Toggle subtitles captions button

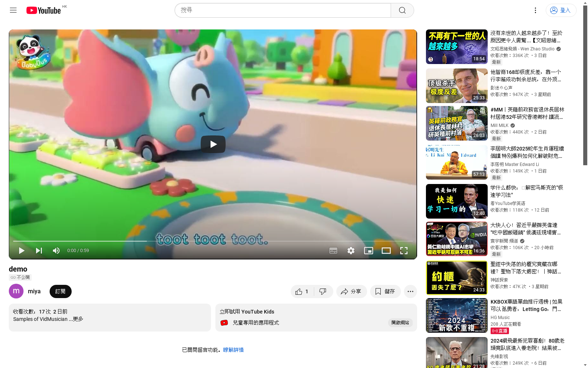[333, 251]
